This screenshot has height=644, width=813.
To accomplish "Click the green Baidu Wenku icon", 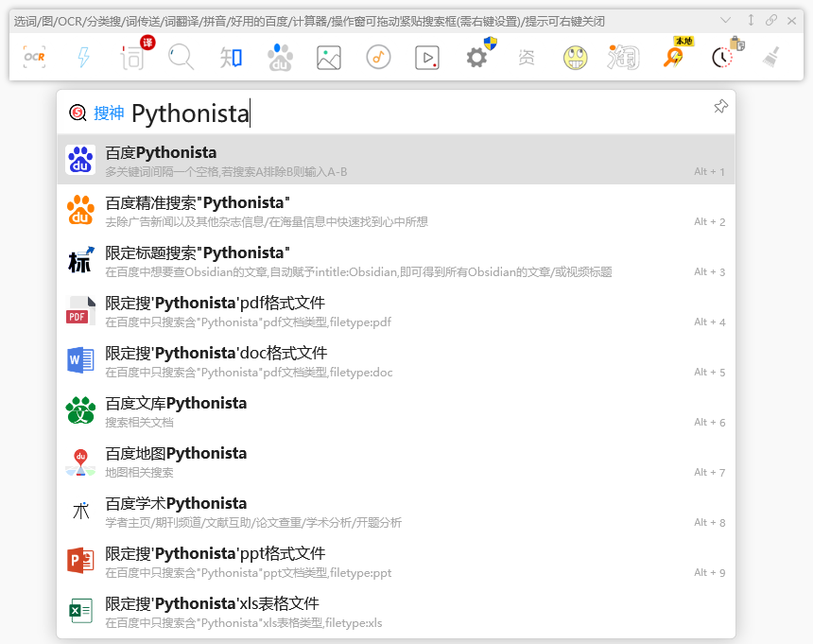I will [x=80, y=410].
